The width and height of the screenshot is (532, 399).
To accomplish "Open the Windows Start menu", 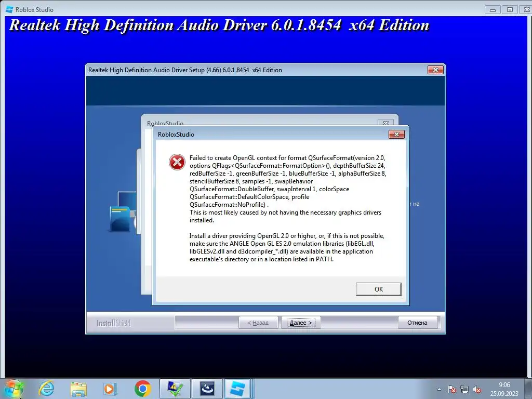I will point(14,389).
